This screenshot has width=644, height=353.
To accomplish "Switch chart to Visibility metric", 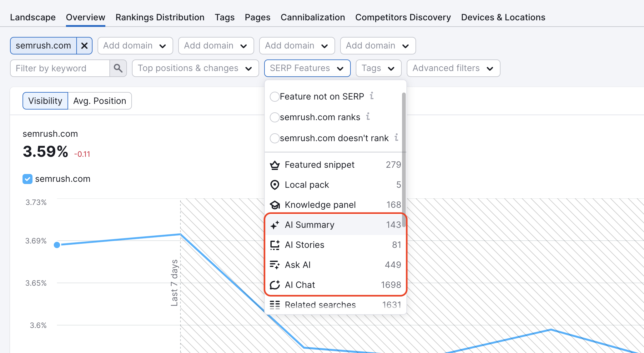I will (x=45, y=101).
